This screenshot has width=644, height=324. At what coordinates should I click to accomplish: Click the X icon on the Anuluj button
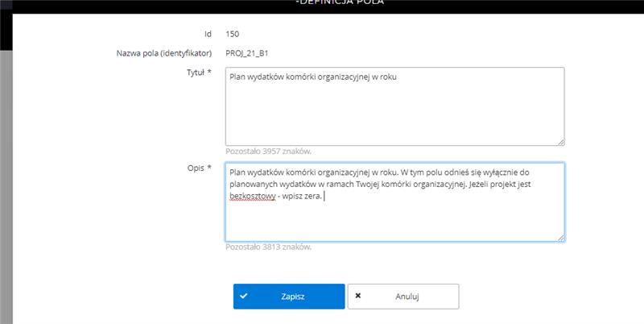pyautogui.click(x=358, y=296)
